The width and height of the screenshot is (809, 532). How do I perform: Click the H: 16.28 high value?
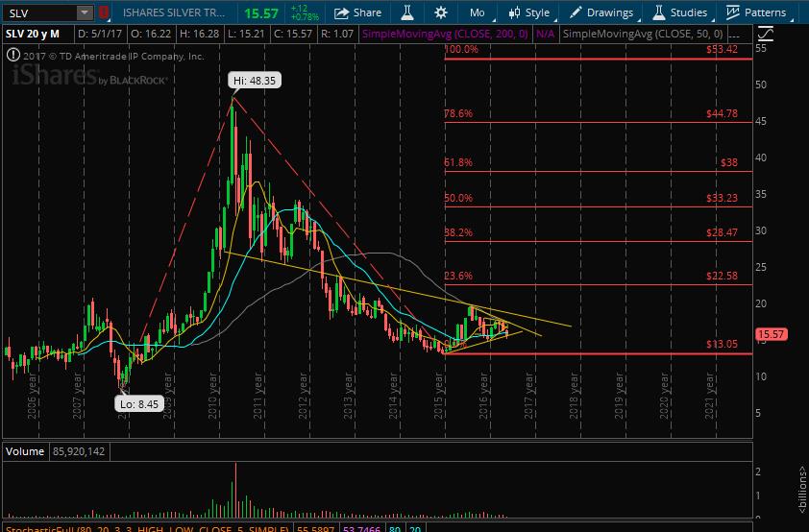199,34
